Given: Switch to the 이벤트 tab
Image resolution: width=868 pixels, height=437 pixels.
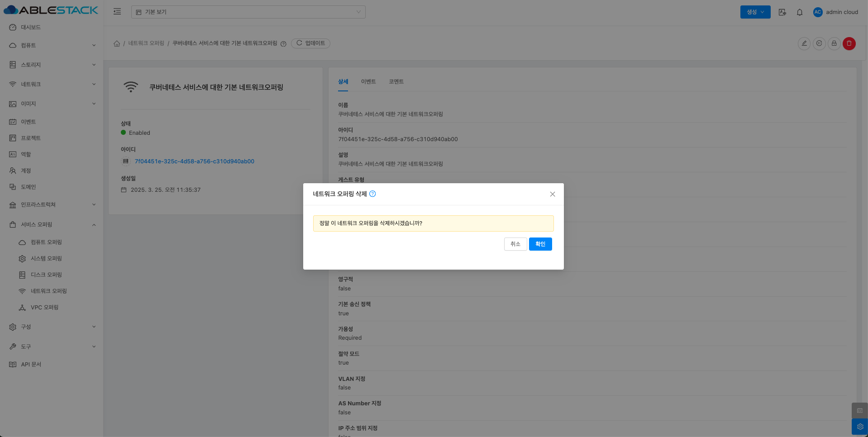Looking at the screenshot, I should click(368, 82).
